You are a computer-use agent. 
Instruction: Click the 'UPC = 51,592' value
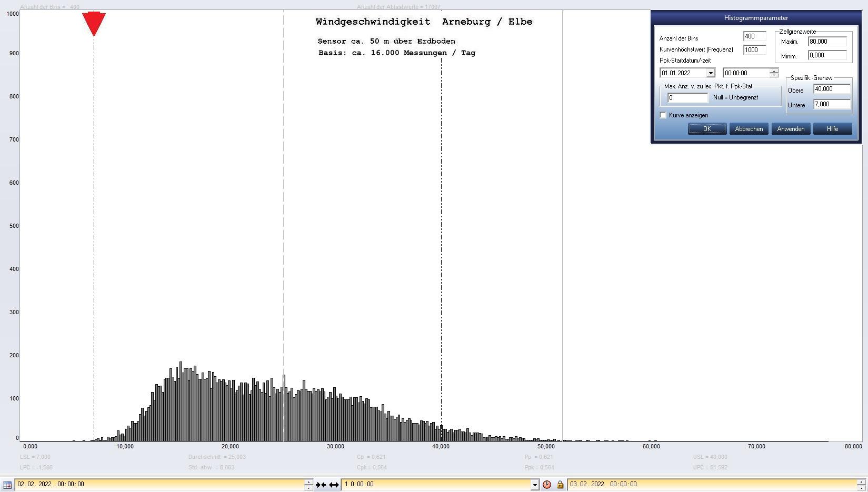pos(710,467)
